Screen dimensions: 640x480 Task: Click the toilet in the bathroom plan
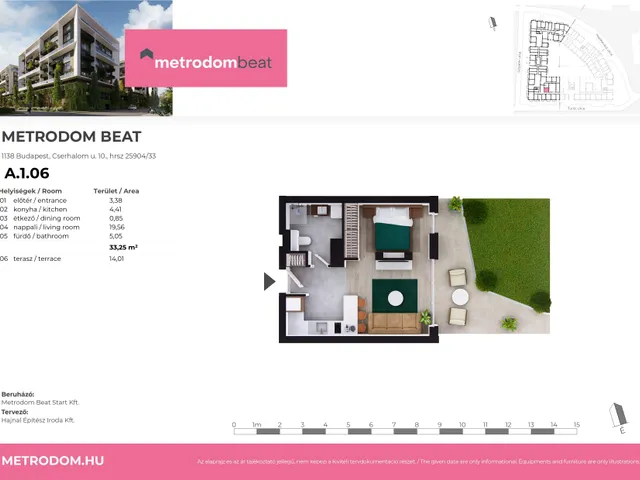[x=301, y=240]
